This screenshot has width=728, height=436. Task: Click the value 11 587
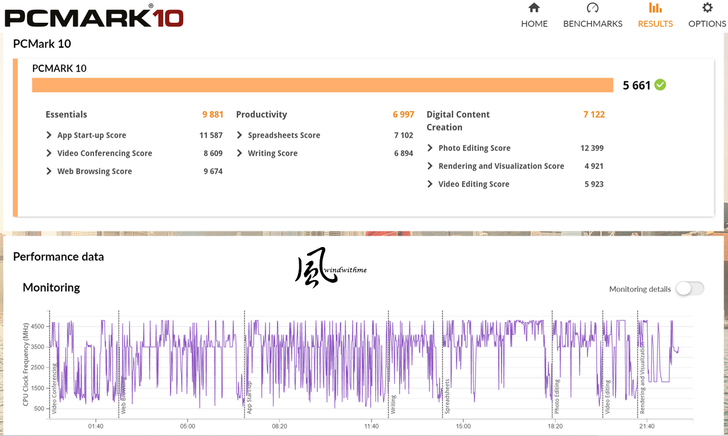[211, 135]
